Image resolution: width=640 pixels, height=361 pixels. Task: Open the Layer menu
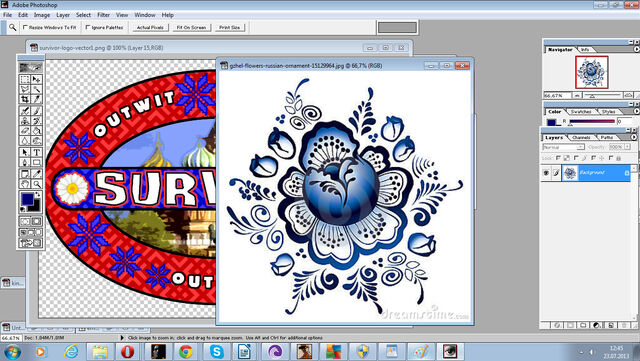pos(63,15)
